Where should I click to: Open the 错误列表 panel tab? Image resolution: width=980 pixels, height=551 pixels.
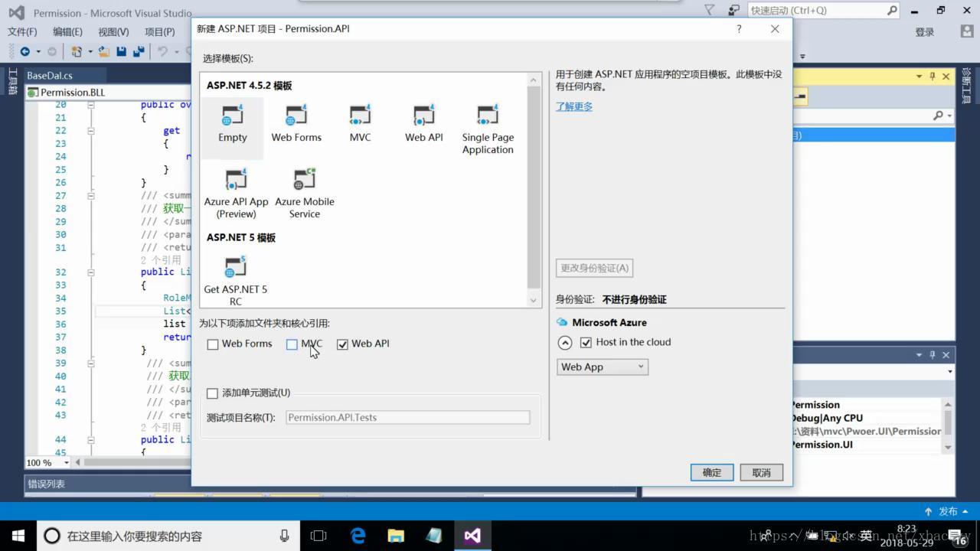point(47,484)
